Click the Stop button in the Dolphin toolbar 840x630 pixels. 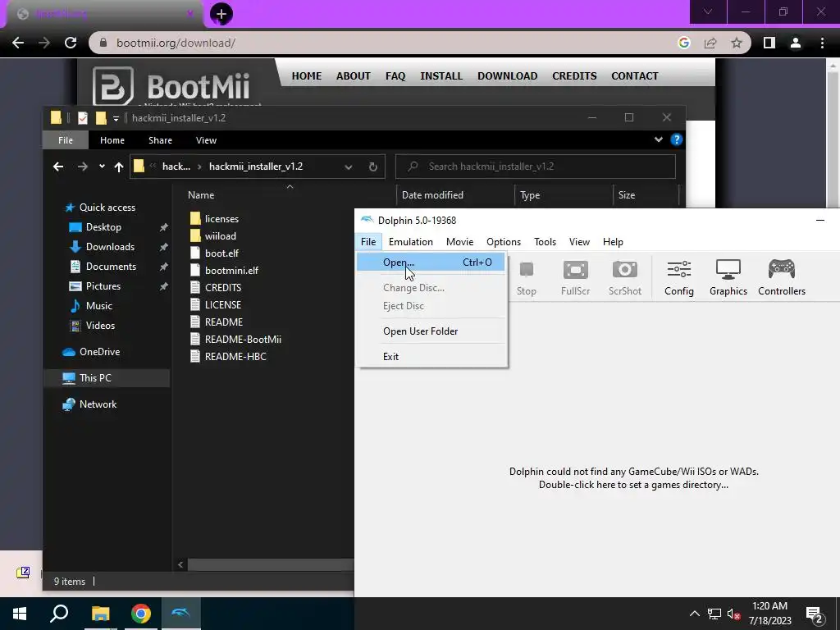click(526, 278)
